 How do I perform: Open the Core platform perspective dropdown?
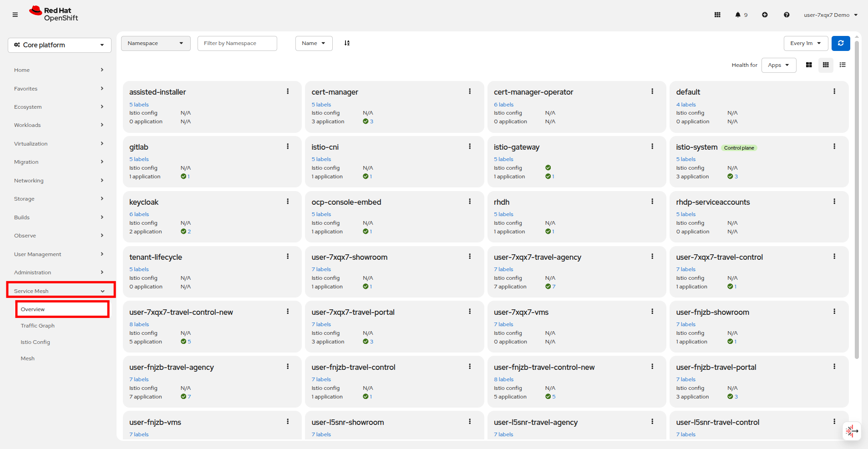(60, 45)
